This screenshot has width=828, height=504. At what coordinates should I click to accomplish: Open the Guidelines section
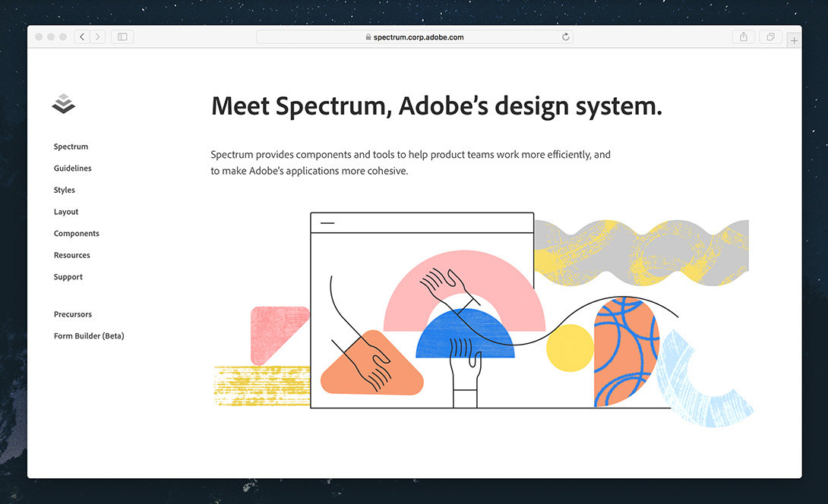[72, 169]
